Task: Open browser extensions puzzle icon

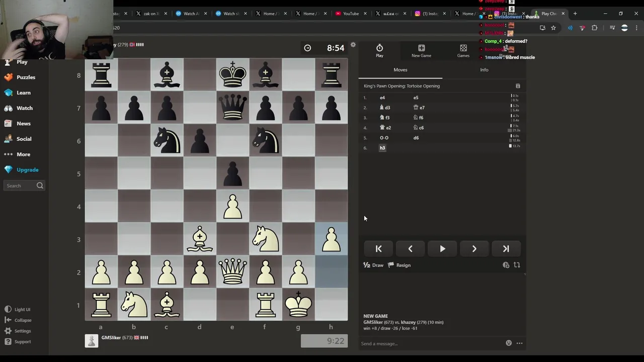Action: [595, 28]
